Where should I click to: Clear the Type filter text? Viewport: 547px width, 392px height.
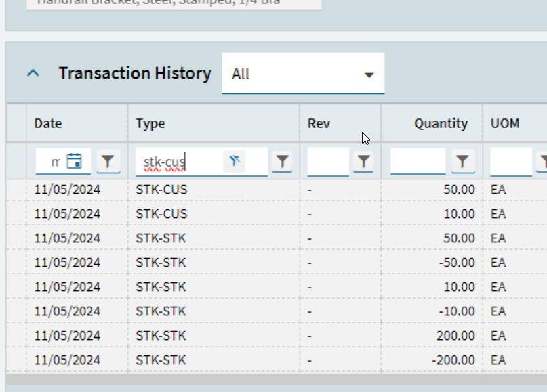click(234, 160)
